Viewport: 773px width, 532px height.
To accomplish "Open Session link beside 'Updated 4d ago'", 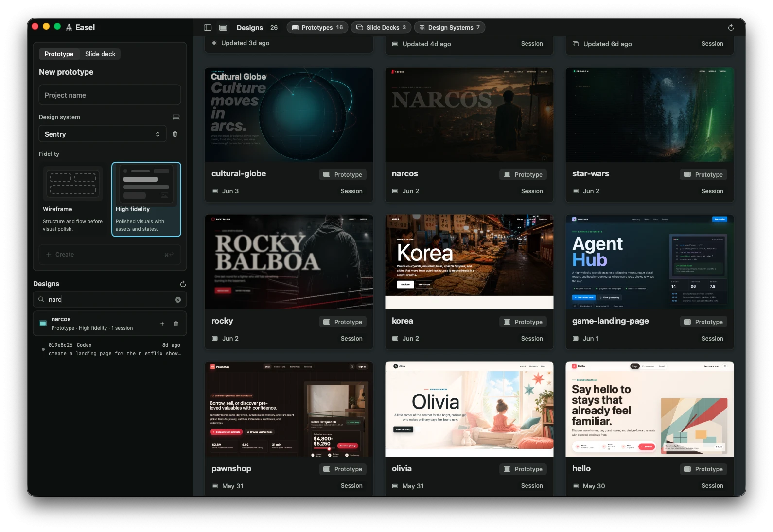I will [532, 44].
